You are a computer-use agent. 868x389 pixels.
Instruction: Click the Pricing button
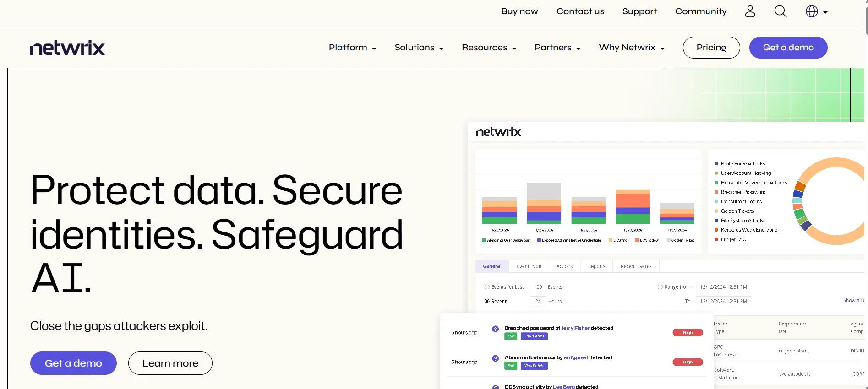point(711,48)
